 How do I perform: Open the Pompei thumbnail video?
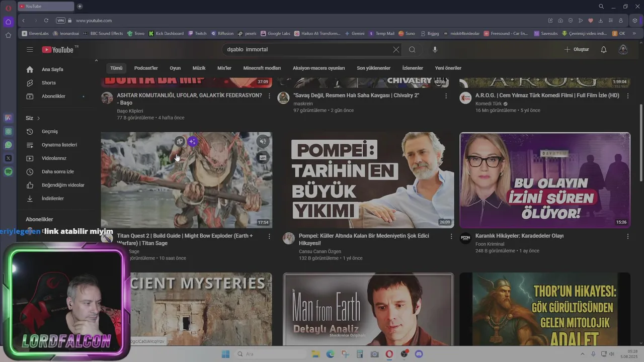pos(368,180)
